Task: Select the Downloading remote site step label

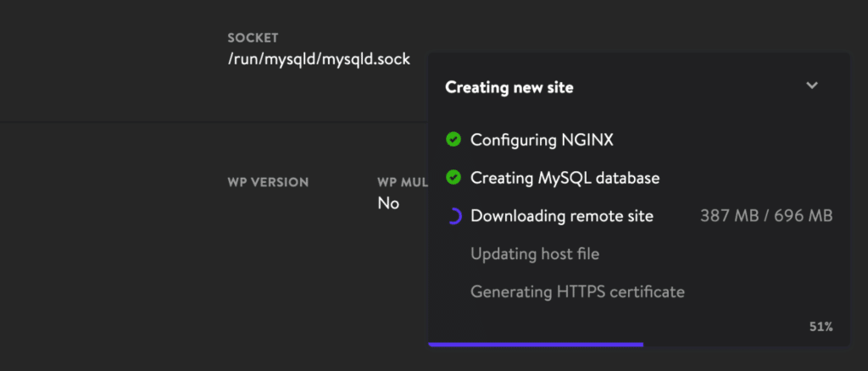Action: 562,216
